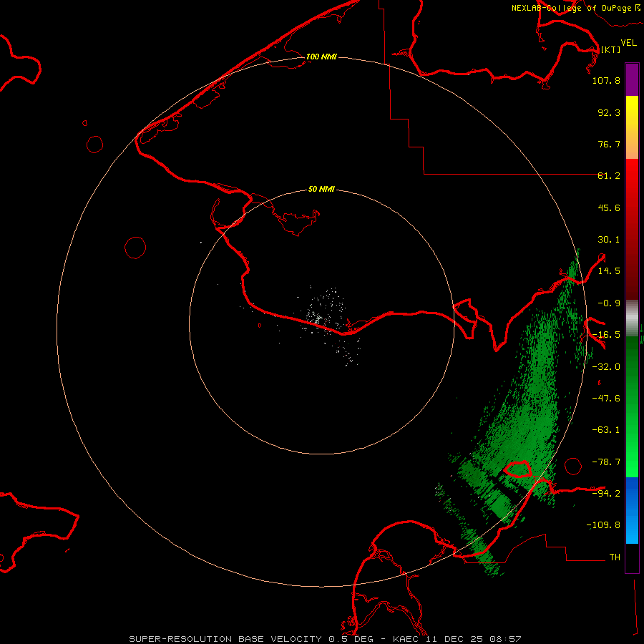This screenshot has height=644, width=644.
Task: Click the TH threshold label
Action: point(615,557)
